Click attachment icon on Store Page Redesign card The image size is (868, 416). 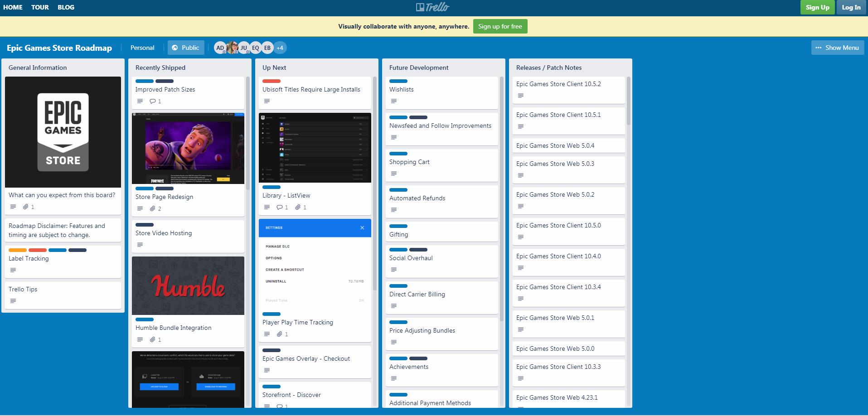(x=153, y=208)
